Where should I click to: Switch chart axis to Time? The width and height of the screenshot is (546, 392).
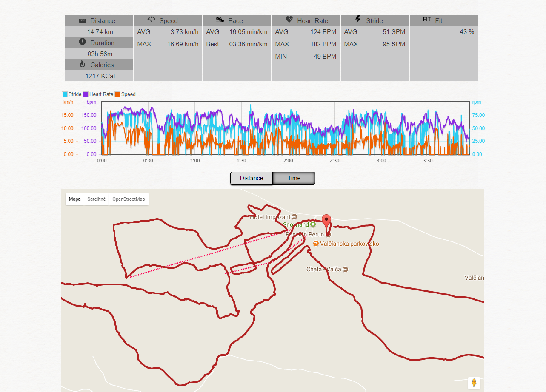[x=294, y=178]
